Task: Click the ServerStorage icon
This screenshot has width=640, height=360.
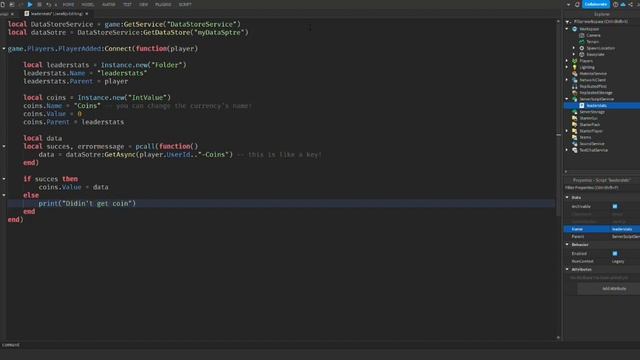Action: pos(575,112)
